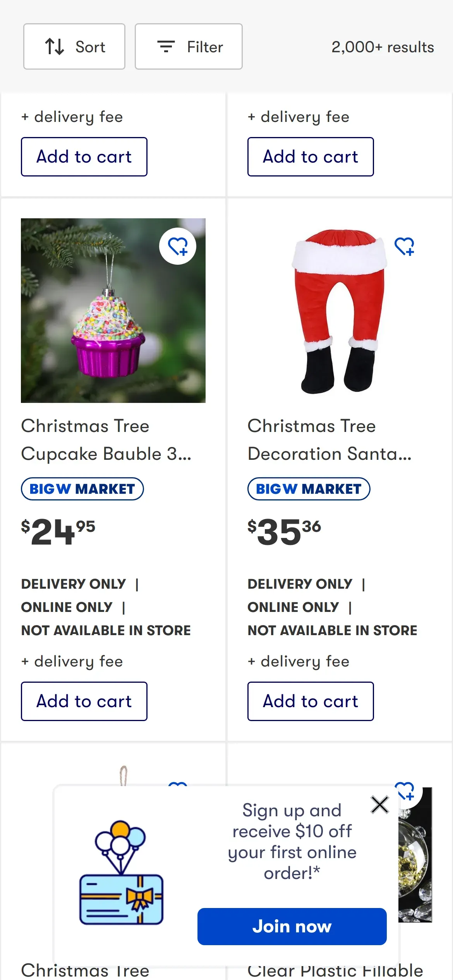Open the Sort options
This screenshot has height=980, width=453.
point(74,46)
